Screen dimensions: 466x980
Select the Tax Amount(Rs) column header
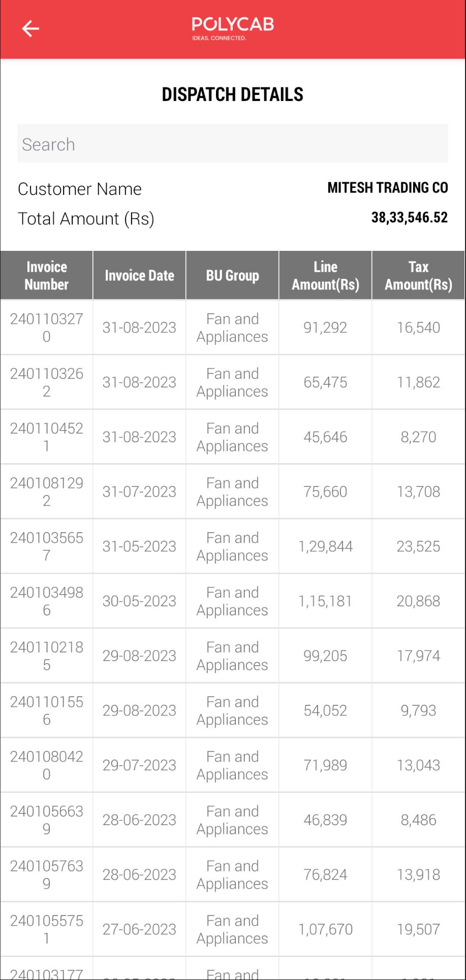419,275
